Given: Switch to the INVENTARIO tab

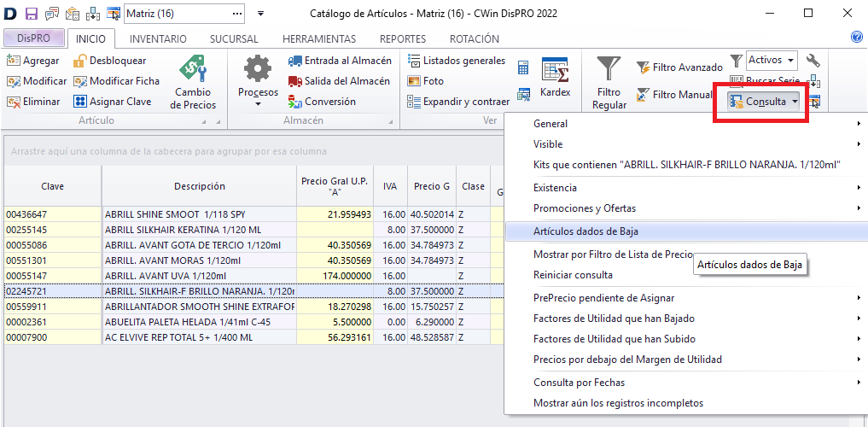Looking at the screenshot, I should (158, 38).
